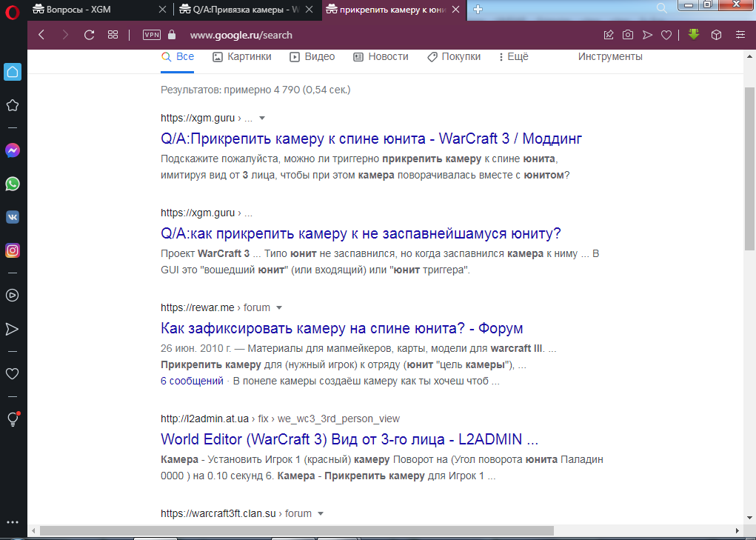The width and height of the screenshot is (756, 540).
Task: Open Q/A:как прикрепить камеру к не заспавнейшамуся result
Action: click(361, 234)
